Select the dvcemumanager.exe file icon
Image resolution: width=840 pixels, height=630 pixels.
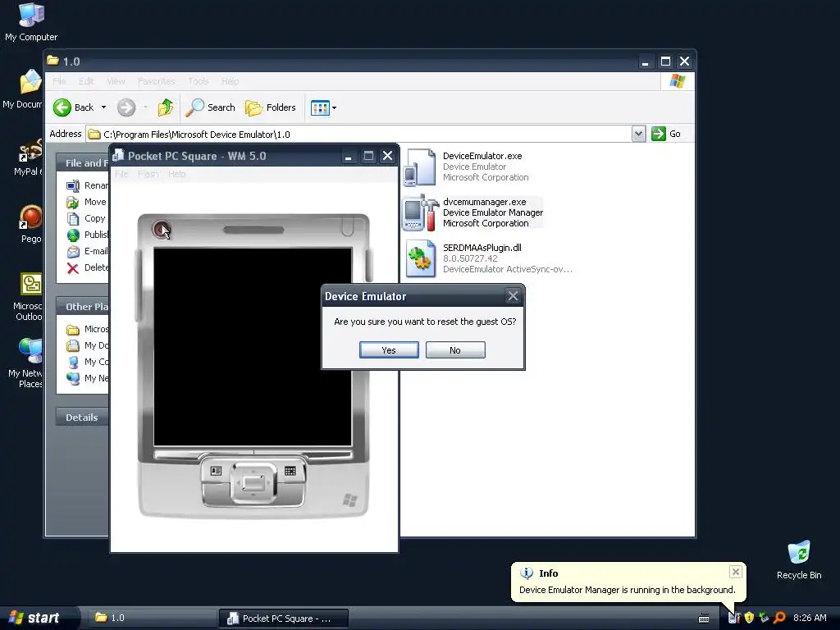(x=421, y=212)
